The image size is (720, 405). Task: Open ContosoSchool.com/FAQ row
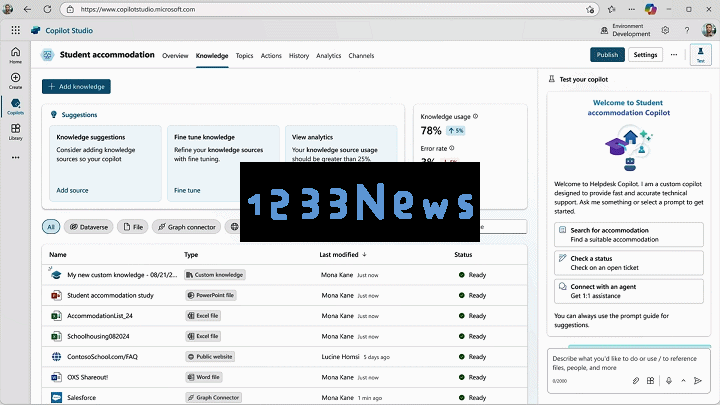pos(284,356)
